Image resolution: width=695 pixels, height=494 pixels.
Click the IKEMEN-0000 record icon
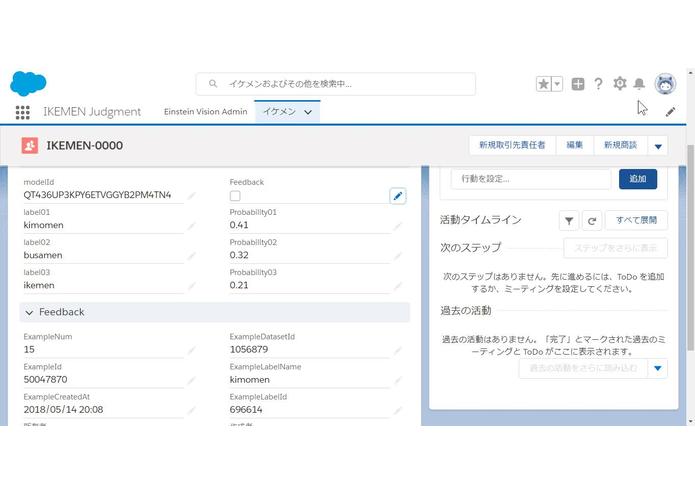[x=30, y=145]
